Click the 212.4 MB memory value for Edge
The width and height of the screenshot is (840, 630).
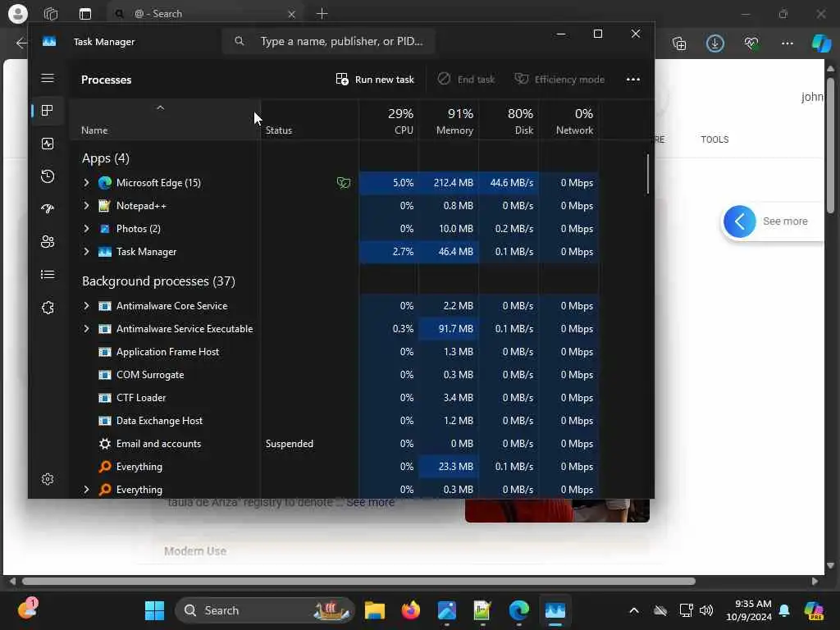[x=453, y=183]
